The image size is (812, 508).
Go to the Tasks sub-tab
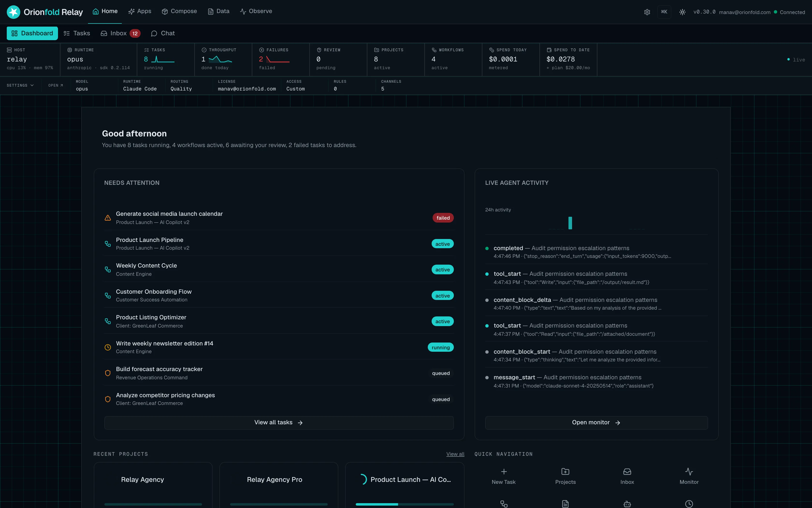[x=77, y=33]
